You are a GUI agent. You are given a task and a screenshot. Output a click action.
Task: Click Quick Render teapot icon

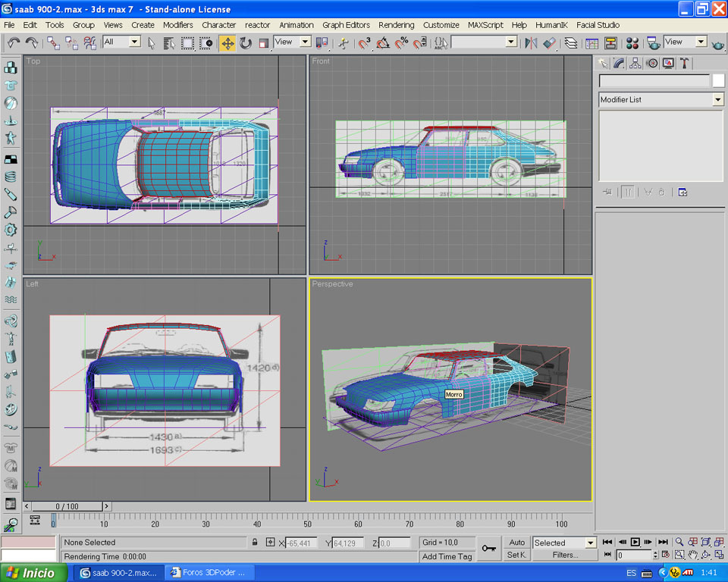tap(718, 45)
